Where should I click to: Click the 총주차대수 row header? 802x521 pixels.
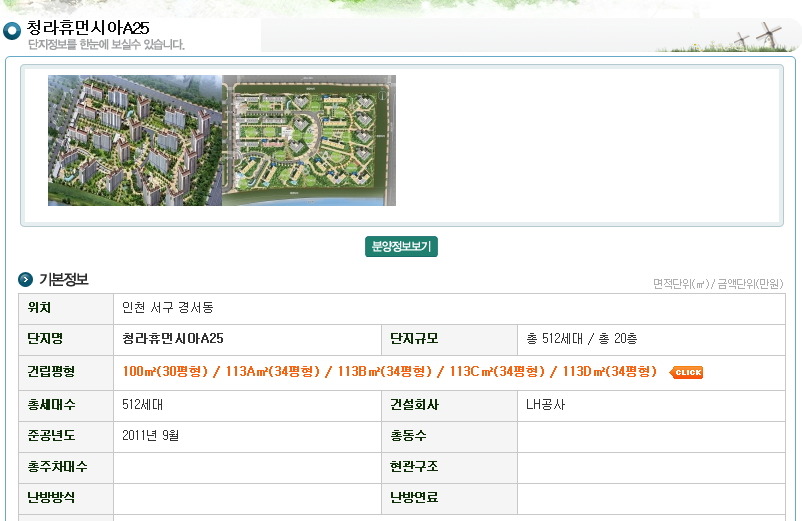pyautogui.click(x=66, y=468)
